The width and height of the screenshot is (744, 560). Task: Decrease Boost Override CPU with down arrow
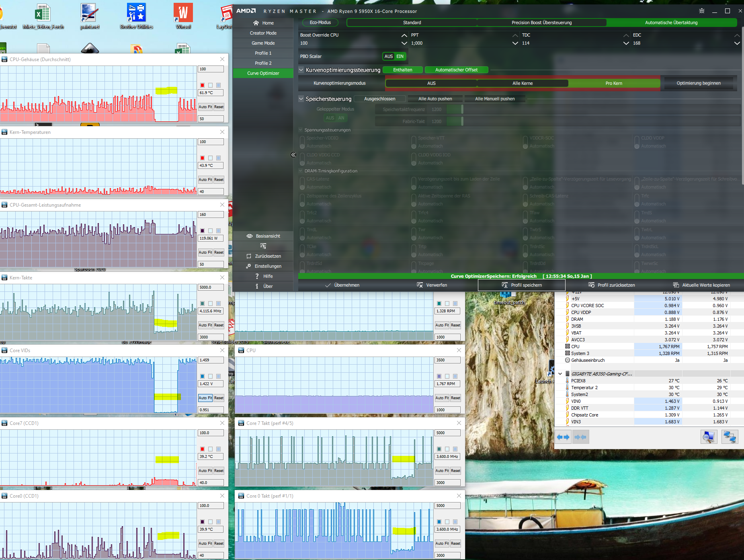[404, 43]
